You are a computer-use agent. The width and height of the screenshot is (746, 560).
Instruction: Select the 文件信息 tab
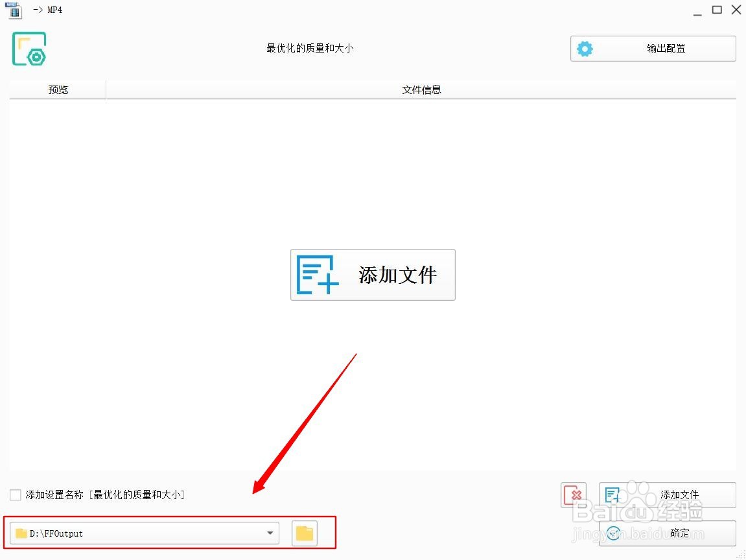[421, 89]
